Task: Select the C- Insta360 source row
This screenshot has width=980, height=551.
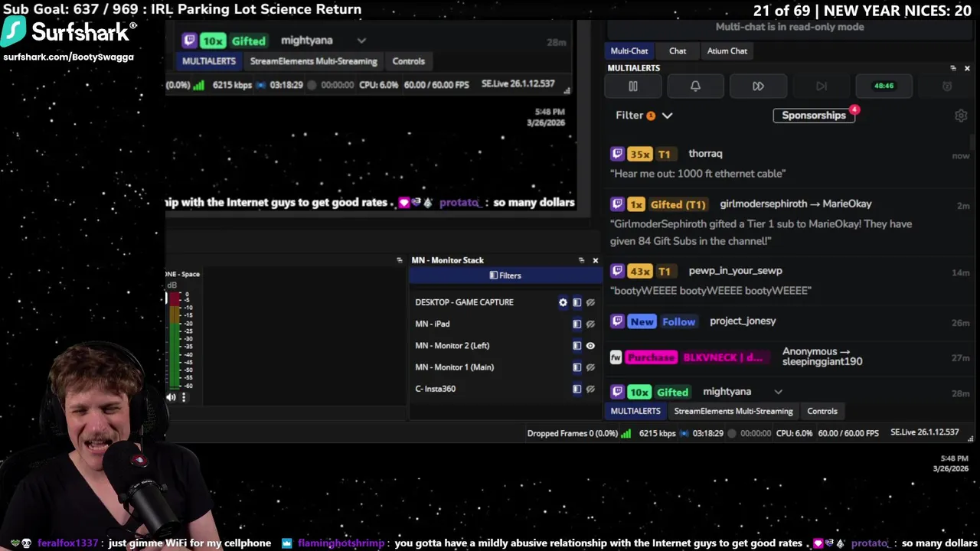Action: [x=505, y=389]
